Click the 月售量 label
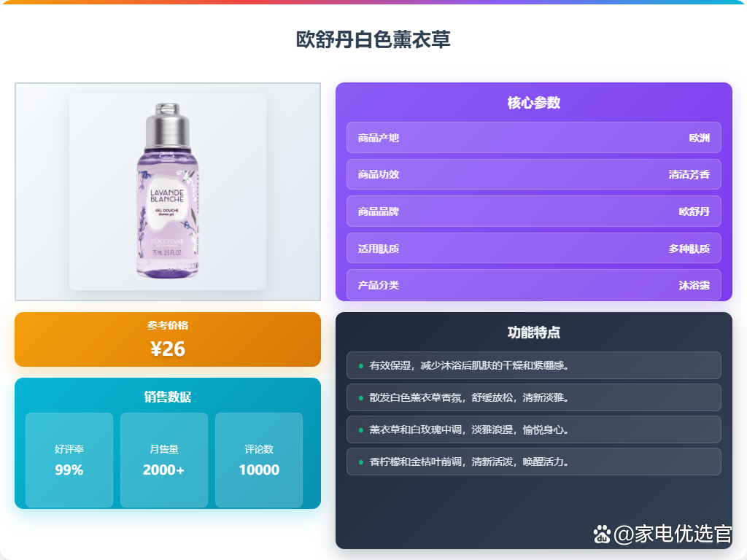 point(164,449)
